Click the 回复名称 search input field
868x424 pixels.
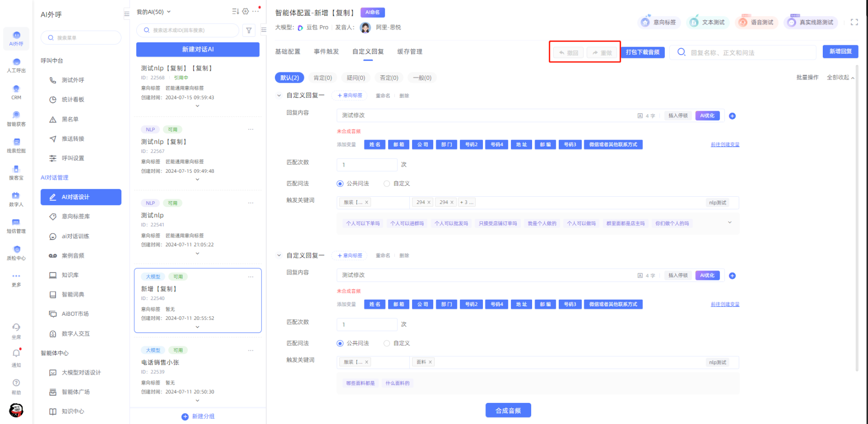click(748, 53)
